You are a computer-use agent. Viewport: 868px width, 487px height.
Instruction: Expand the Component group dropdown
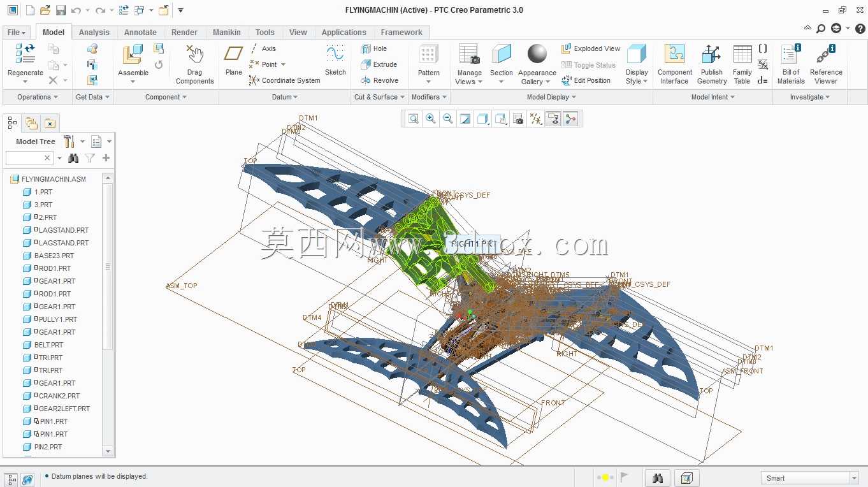[x=166, y=97]
